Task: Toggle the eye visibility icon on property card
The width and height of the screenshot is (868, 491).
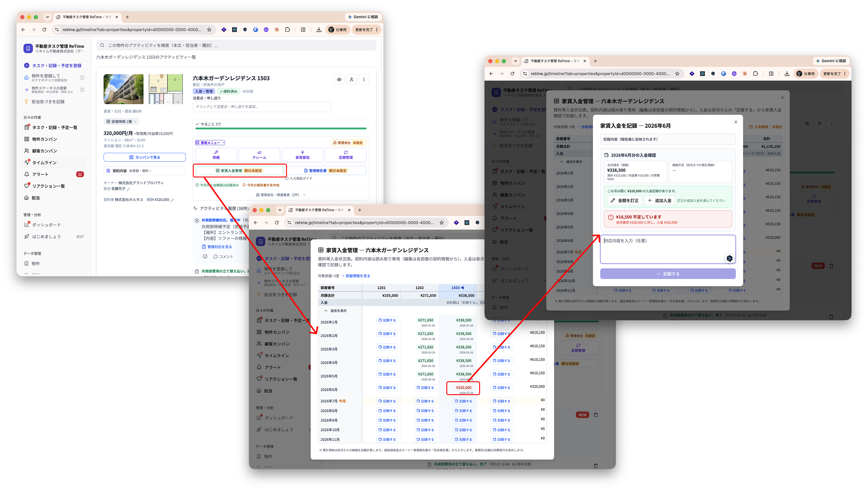Action: (339, 79)
